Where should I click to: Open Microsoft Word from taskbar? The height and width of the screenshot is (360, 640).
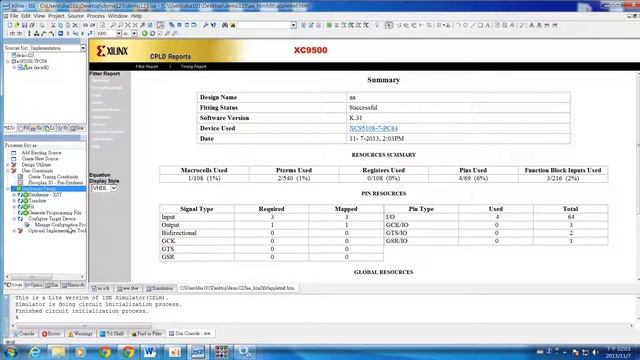150,352
